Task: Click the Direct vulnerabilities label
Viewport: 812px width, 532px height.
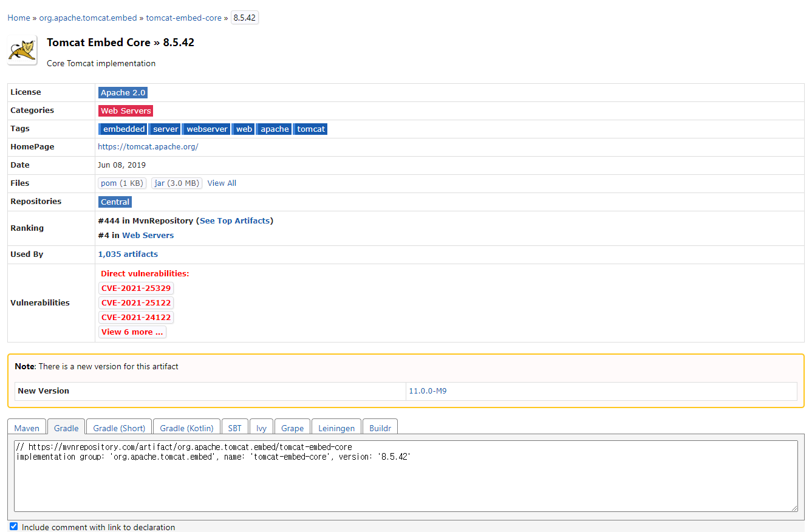Action: point(145,273)
